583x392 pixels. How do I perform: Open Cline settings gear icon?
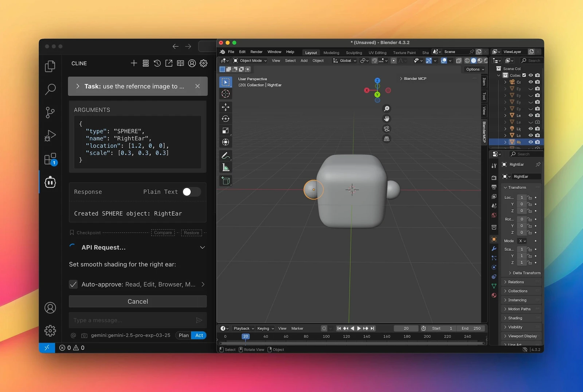204,63
